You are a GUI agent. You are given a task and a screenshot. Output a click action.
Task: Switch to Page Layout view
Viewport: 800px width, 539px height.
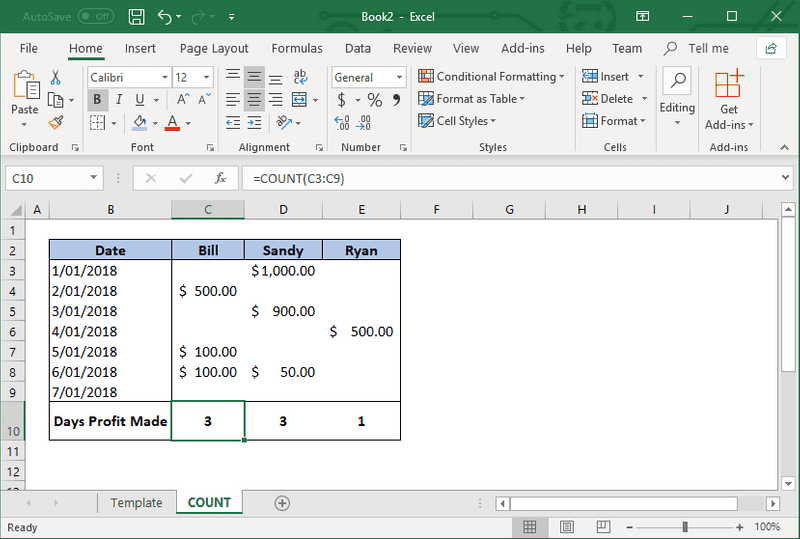[x=566, y=527]
